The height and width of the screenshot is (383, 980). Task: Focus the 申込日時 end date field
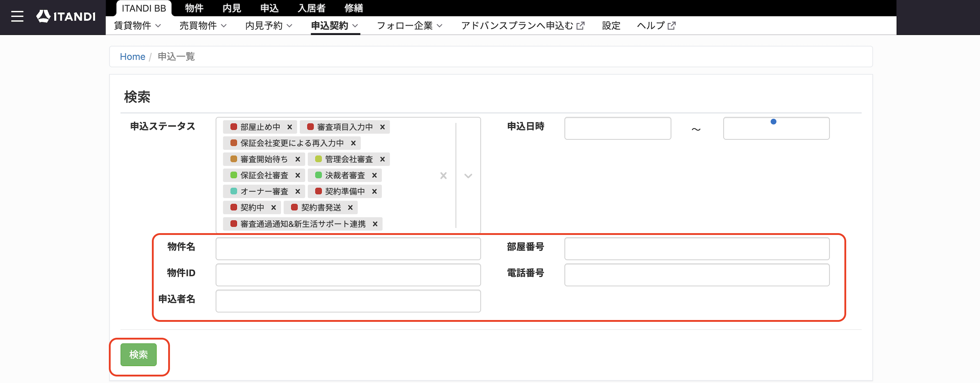[x=776, y=128]
